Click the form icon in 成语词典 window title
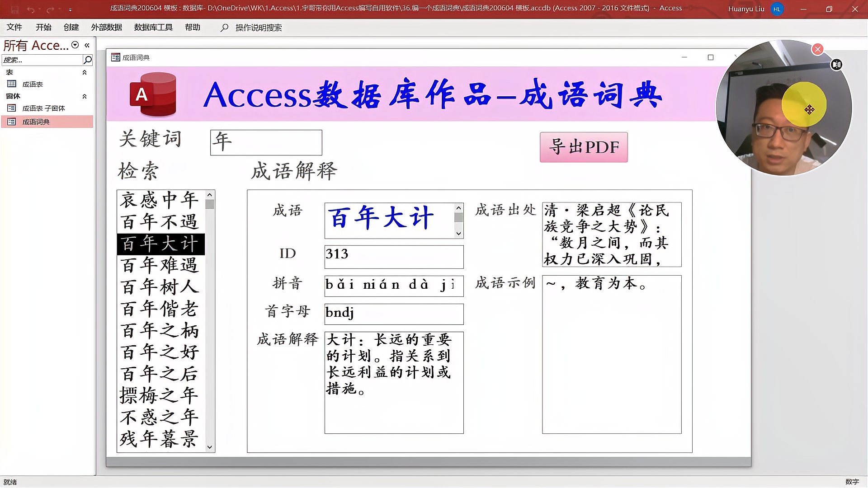The width and height of the screenshot is (868, 488). 116,57
